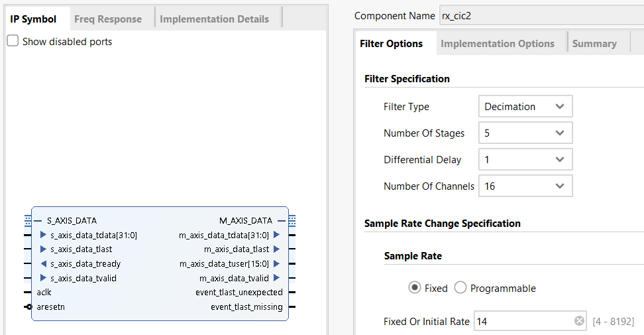Screen dimensions: 644x335
Task: Click the m_axis_data_tuser port arrow
Action: pyautogui.click(x=276, y=264)
